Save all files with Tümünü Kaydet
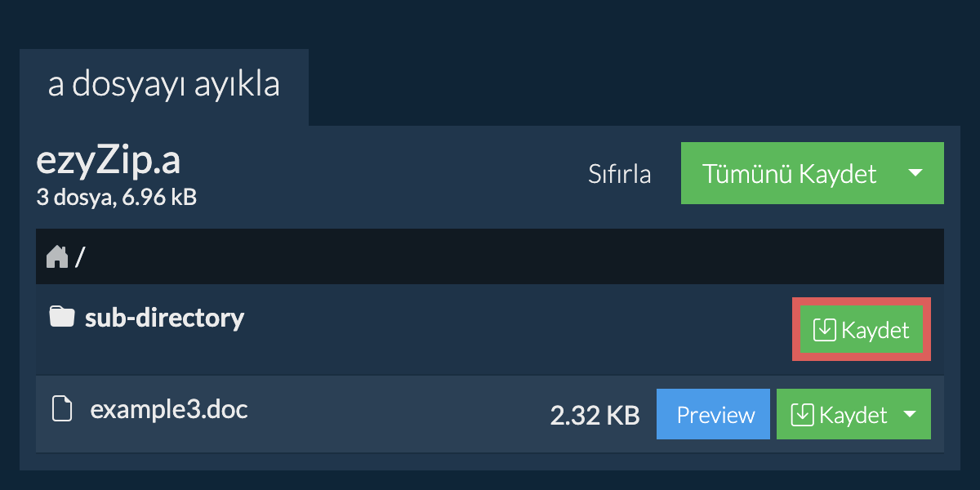This screenshot has width=980, height=490. click(x=790, y=173)
